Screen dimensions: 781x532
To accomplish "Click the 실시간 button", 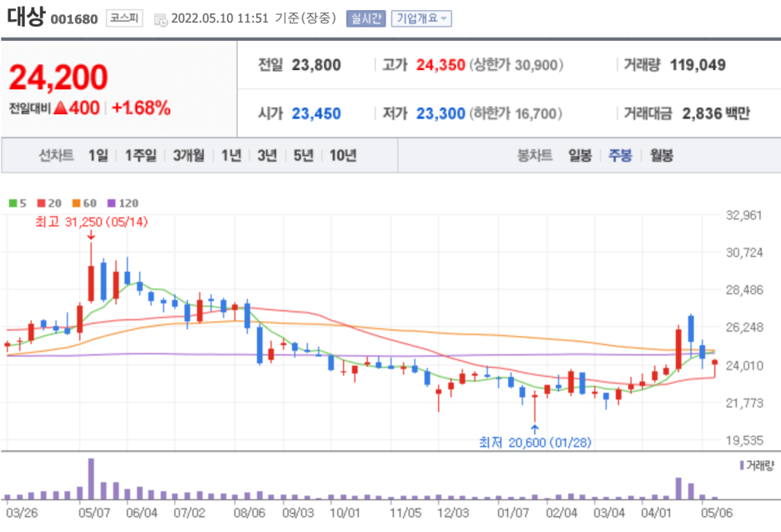I will pos(366,18).
